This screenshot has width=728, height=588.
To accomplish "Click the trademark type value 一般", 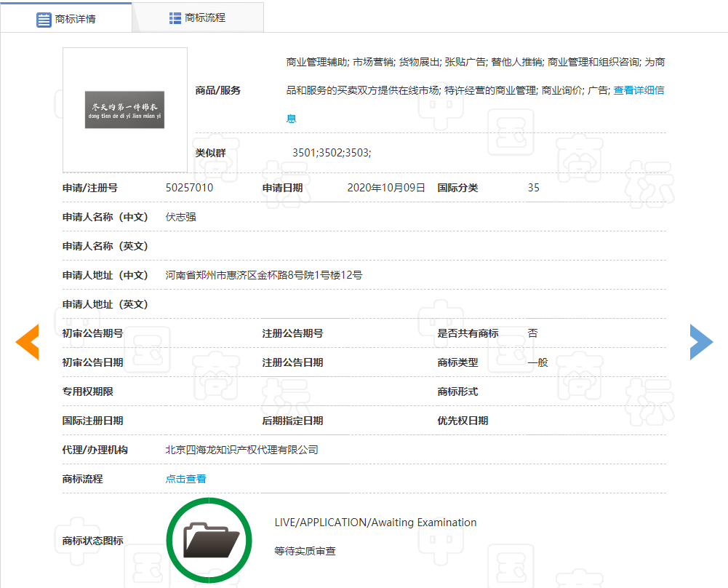I will [538, 362].
